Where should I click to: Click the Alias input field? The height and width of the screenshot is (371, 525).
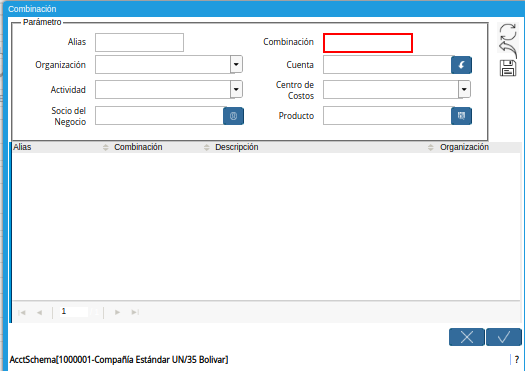point(139,43)
